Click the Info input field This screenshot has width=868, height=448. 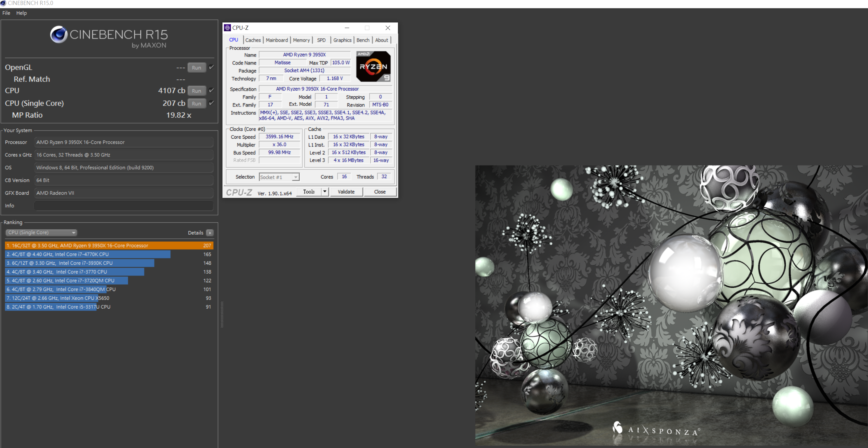(x=124, y=205)
